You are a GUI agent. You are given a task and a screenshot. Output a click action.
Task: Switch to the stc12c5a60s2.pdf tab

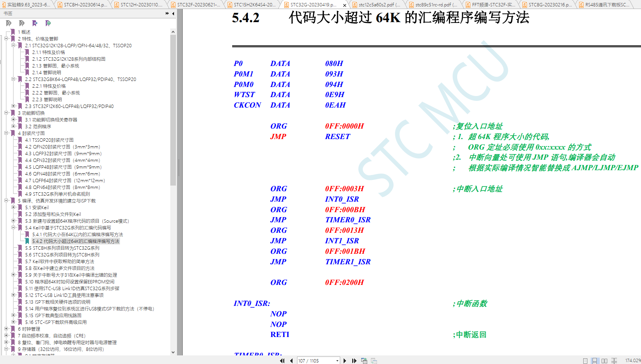(377, 5)
